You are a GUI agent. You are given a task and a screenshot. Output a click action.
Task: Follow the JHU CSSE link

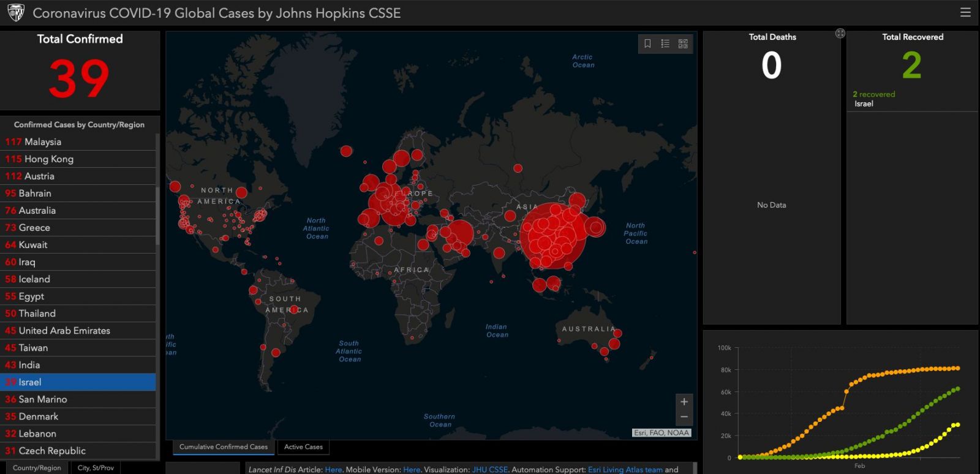pyautogui.click(x=489, y=470)
